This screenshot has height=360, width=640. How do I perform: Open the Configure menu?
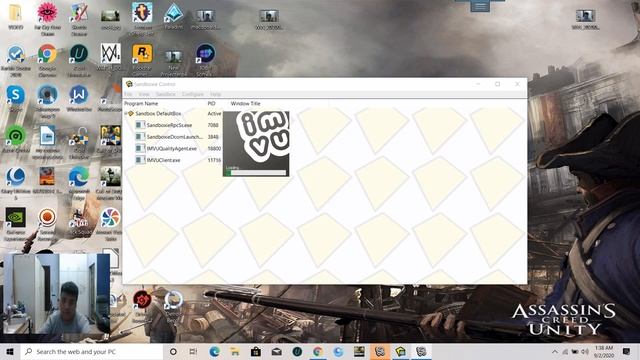tap(193, 94)
